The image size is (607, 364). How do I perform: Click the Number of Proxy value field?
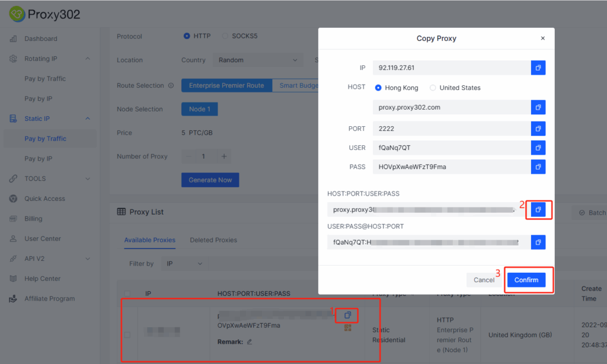(206, 157)
